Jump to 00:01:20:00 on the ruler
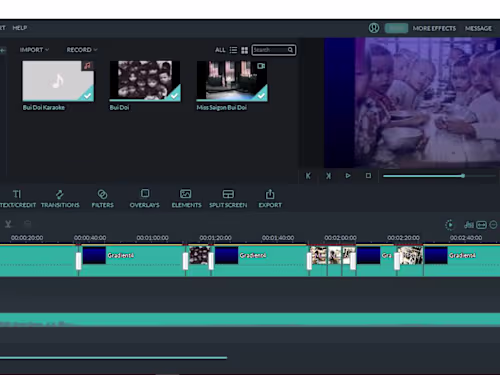The image size is (500, 375). coord(215,238)
